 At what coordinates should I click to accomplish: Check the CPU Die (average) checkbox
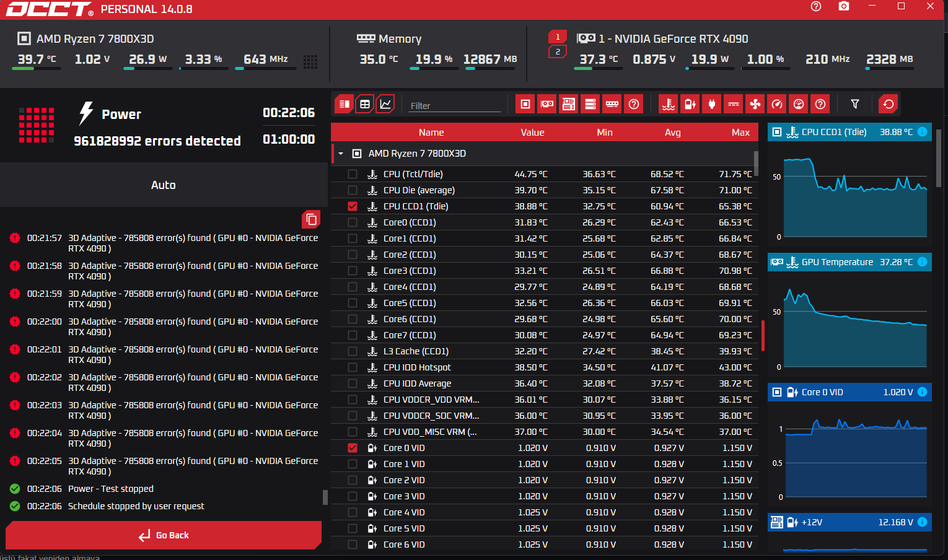[353, 190]
